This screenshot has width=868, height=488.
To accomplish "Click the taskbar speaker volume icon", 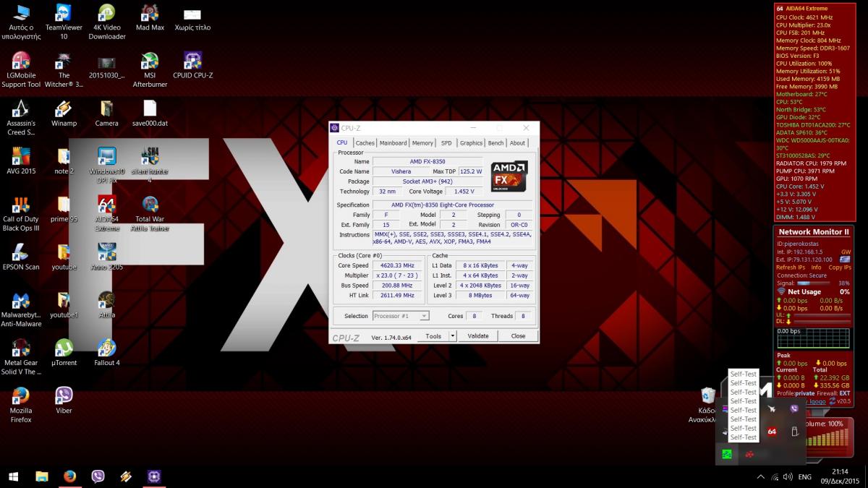I will point(787,477).
